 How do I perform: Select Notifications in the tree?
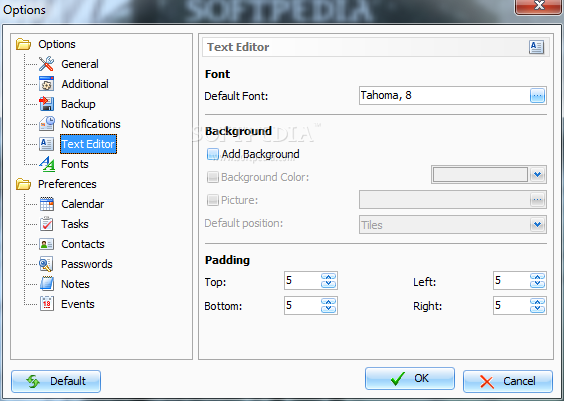[91, 124]
